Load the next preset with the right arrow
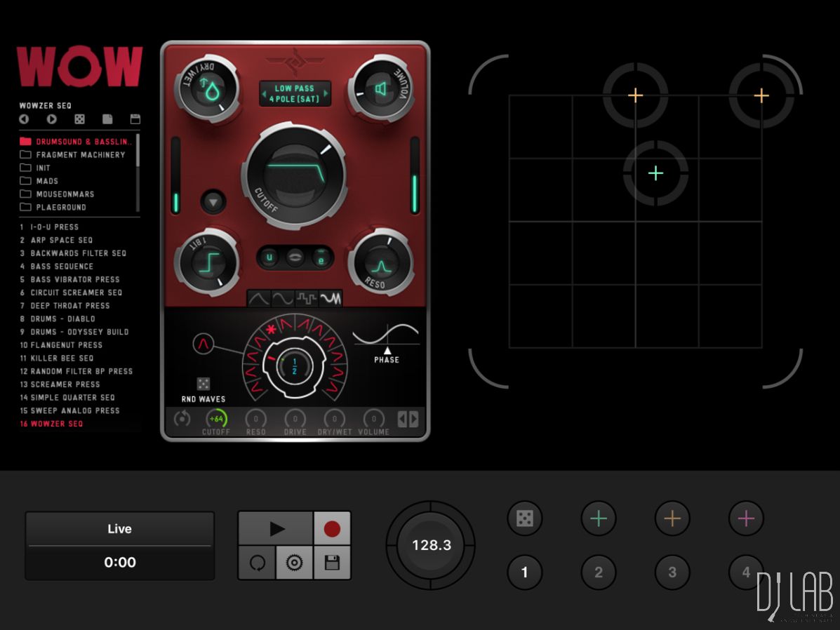 [x=51, y=119]
